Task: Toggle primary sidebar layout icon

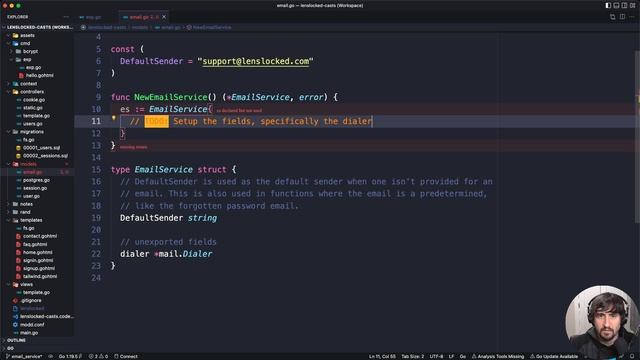Action: (x=608, y=5)
